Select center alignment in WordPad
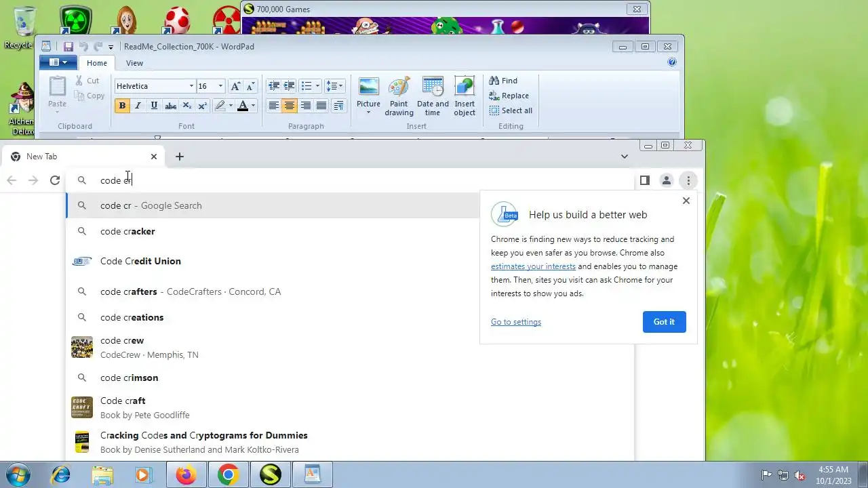The image size is (868, 488). (x=290, y=106)
